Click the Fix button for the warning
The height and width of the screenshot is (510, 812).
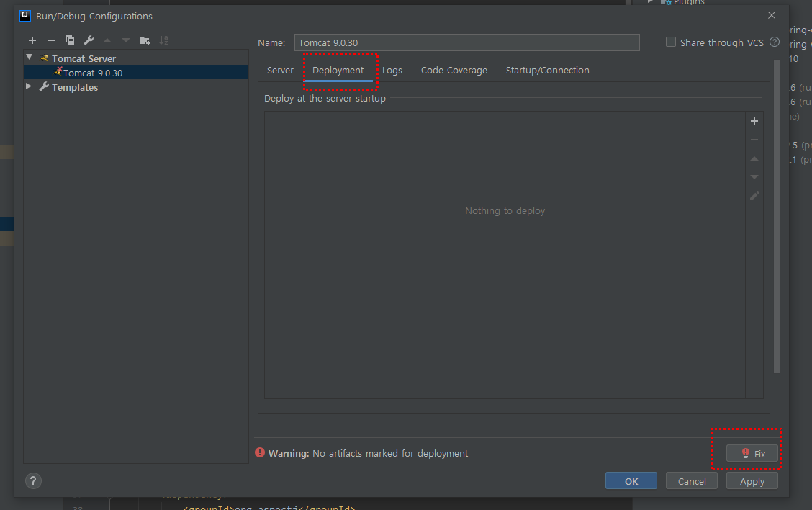[x=752, y=454]
